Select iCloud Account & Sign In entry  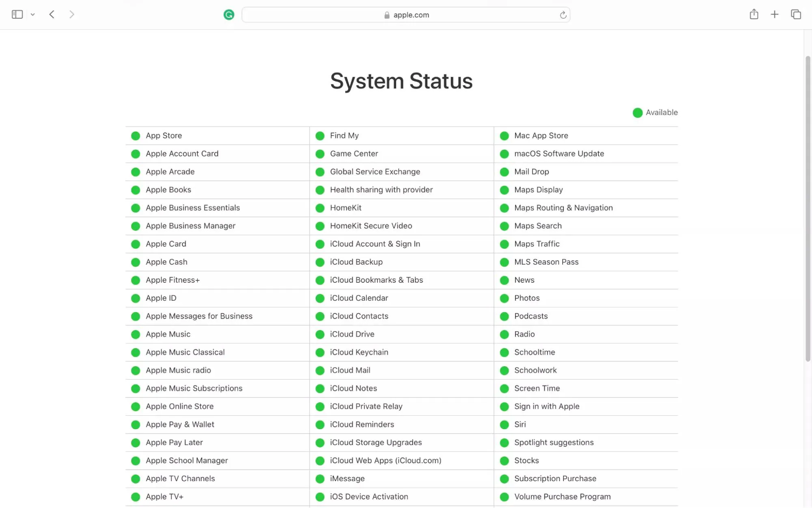375,244
